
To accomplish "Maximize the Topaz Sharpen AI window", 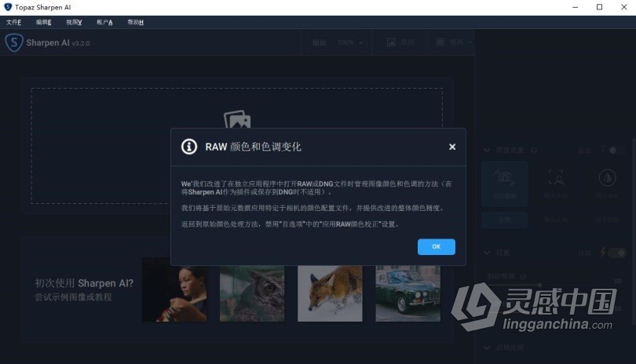I will 599,7.
